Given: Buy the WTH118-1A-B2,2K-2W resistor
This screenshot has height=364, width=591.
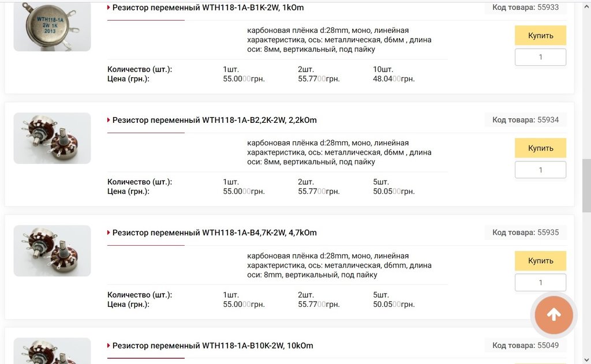Looking at the screenshot, I should (x=540, y=148).
